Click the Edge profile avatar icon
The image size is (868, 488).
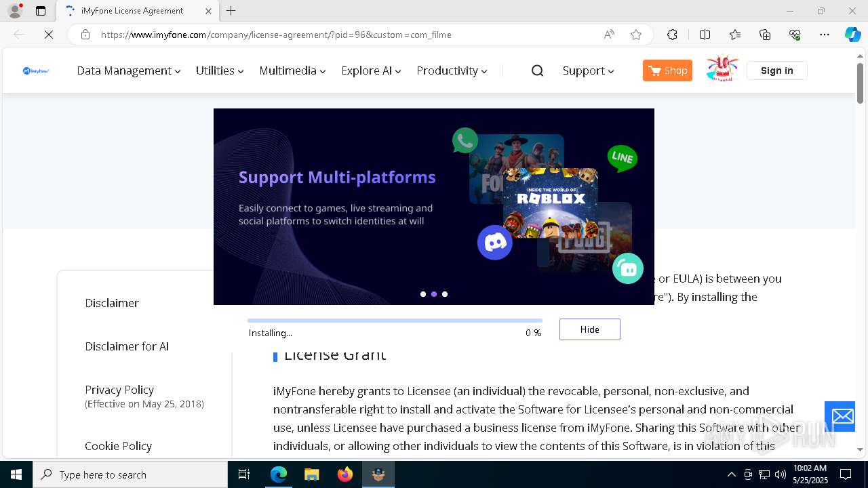[x=15, y=11]
